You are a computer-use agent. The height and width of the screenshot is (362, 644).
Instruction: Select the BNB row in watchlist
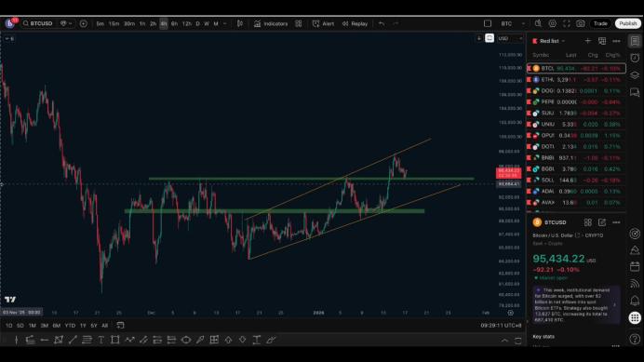tap(576, 158)
